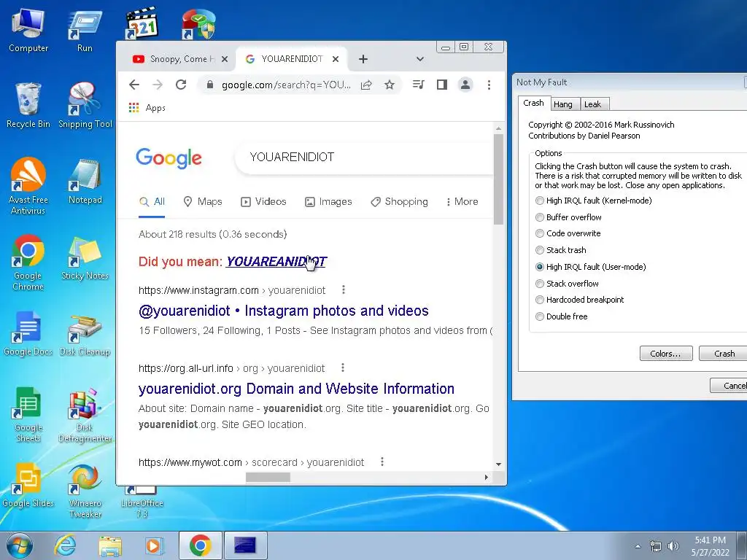Close the Snoopy YouTube tab

click(x=225, y=59)
